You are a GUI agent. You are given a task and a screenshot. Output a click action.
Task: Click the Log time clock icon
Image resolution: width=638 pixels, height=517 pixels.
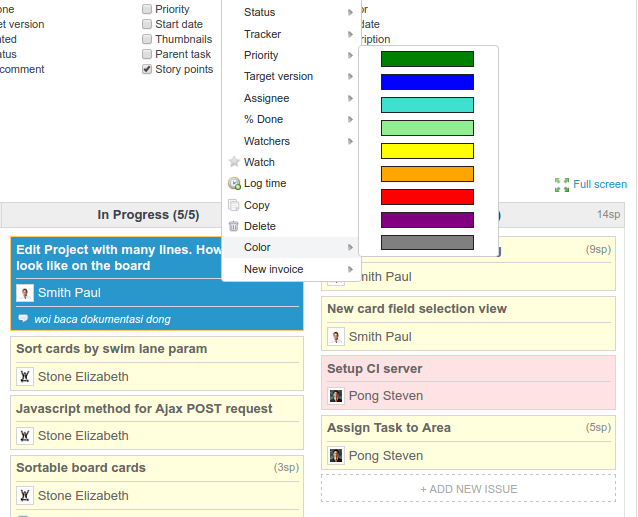coord(234,184)
